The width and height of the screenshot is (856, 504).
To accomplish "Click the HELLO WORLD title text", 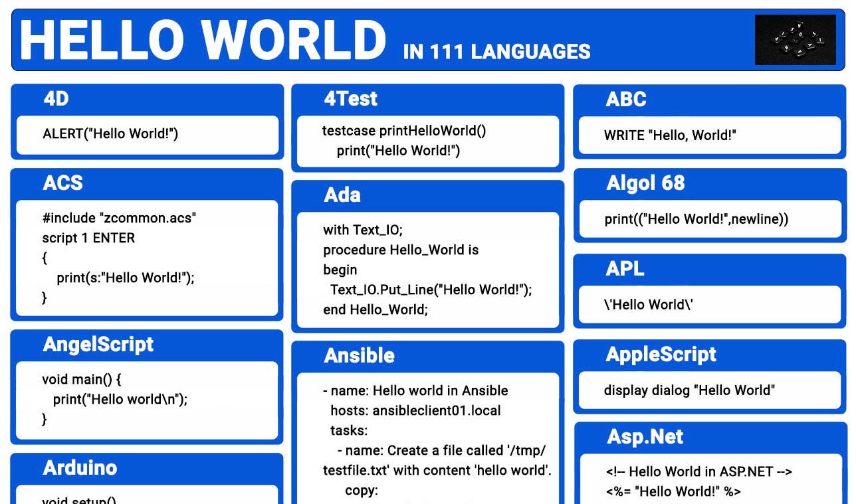I will (203, 40).
